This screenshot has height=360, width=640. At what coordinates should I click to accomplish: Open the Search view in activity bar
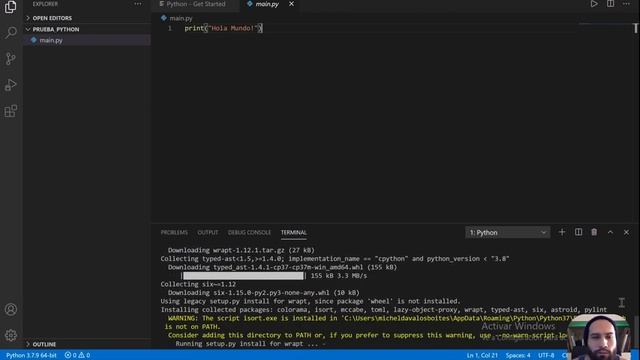pos(11,33)
